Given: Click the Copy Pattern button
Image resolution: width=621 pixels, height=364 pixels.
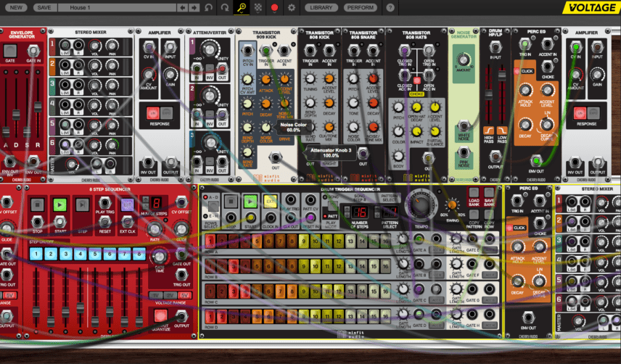Looking at the screenshot, I should point(474,215).
